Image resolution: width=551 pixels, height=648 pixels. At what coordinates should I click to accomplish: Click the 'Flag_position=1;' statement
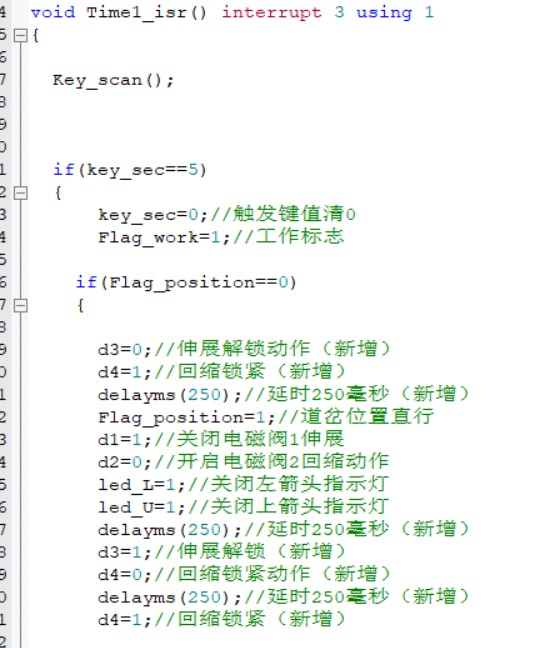click(x=186, y=417)
